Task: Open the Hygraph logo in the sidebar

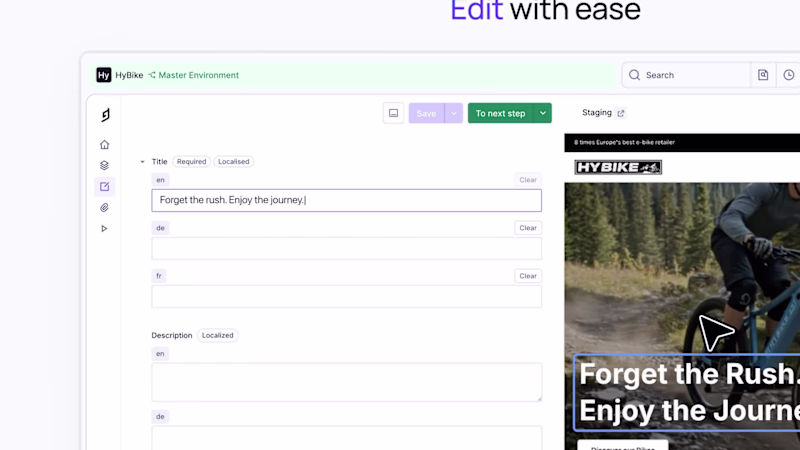Action: click(x=105, y=115)
